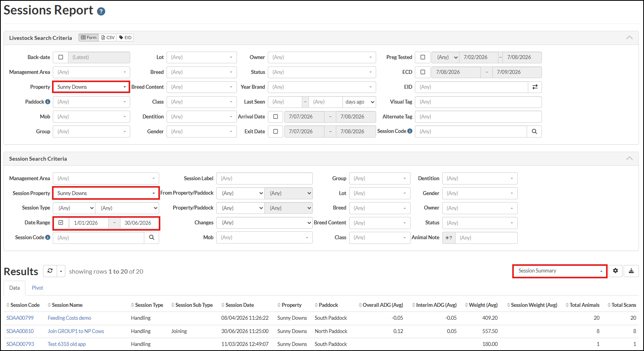Show Paddock info tooltip icon

click(48, 102)
